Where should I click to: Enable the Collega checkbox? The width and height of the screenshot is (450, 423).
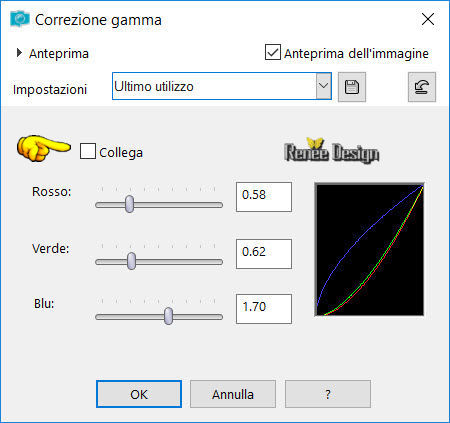click(88, 151)
